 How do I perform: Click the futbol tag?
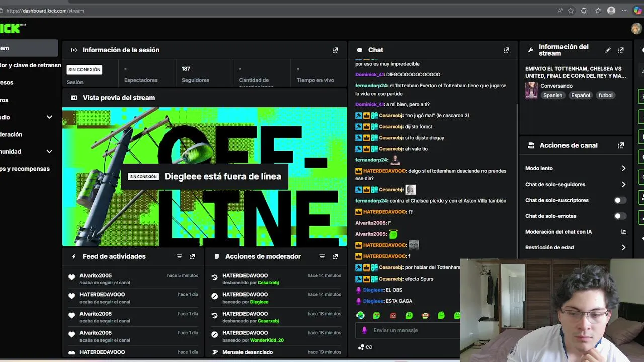point(605,95)
